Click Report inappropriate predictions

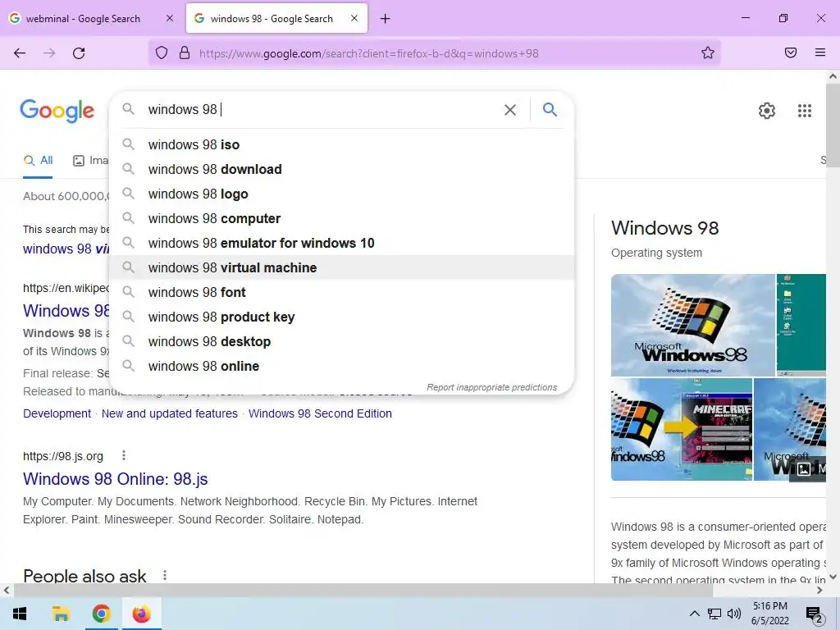[x=492, y=387]
